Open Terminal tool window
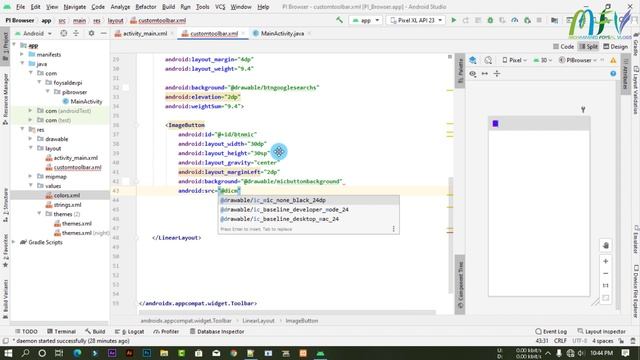Image resolution: width=640 pixels, height=360 pixels. pyautogui.click(x=62, y=331)
